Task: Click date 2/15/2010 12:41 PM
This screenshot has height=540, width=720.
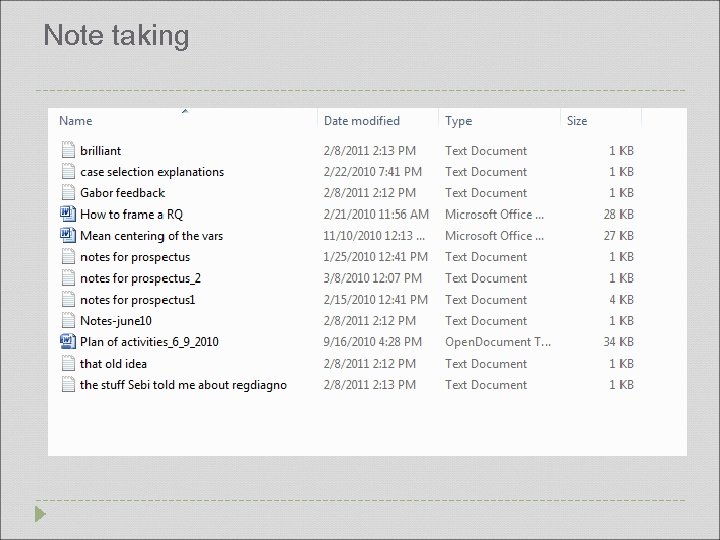Action: click(x=376, y=300)
